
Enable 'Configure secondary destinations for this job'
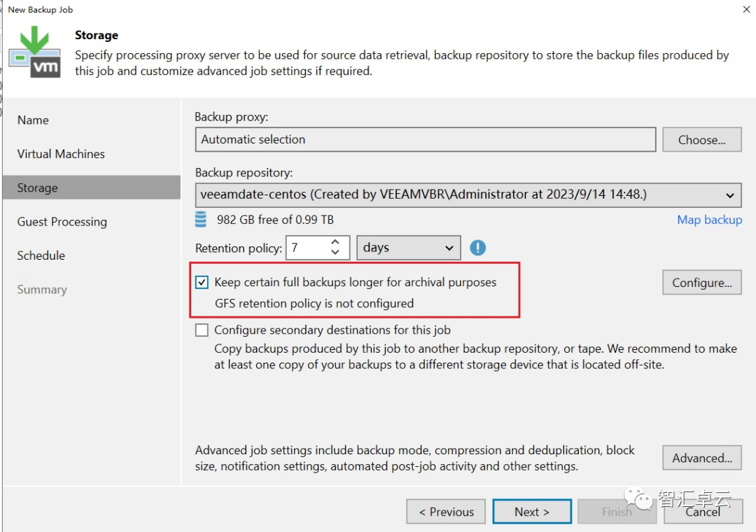coord(202,330)
